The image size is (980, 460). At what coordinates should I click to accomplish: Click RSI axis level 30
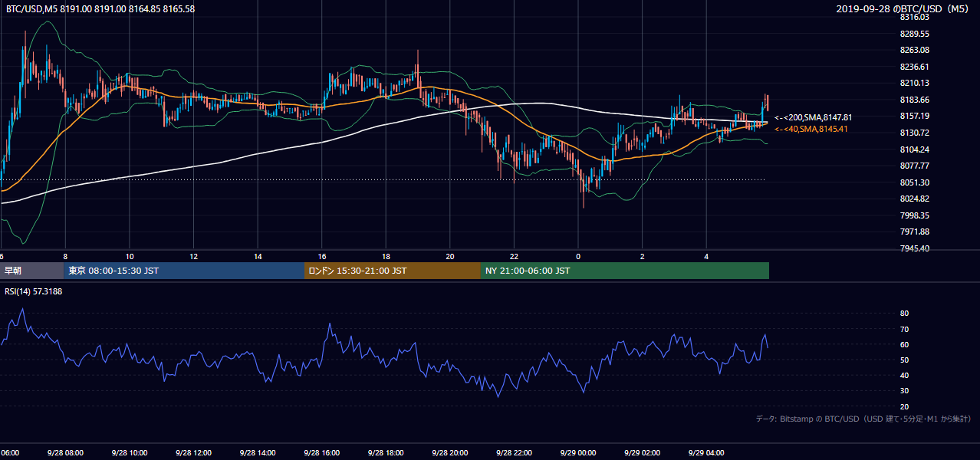pyautogui.click(x=905, y=391)
